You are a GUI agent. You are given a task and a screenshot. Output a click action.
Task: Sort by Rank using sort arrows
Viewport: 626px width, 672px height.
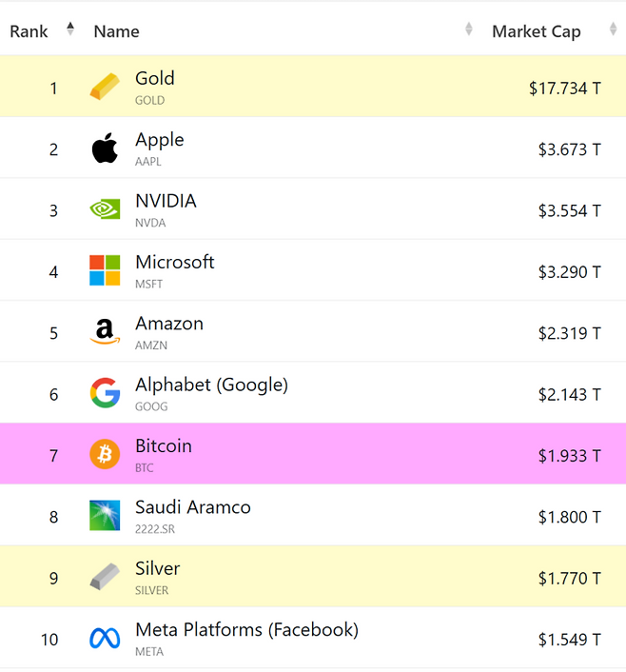pos(70,30)
